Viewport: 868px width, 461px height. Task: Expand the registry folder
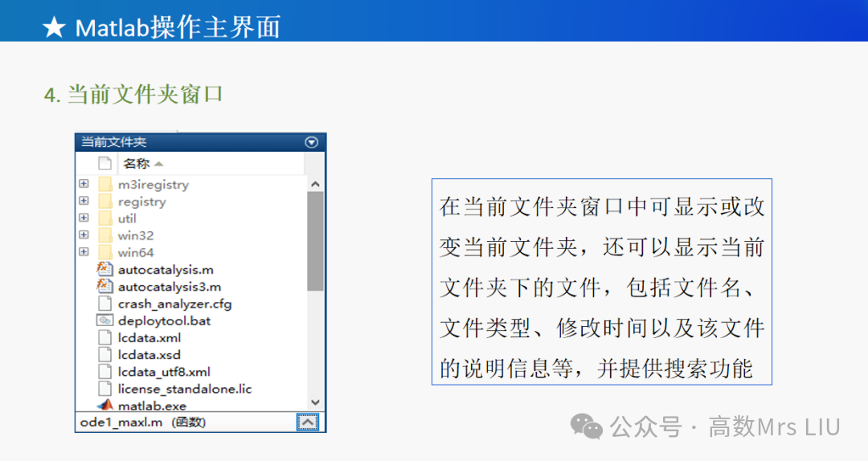(x=84, y=201)
